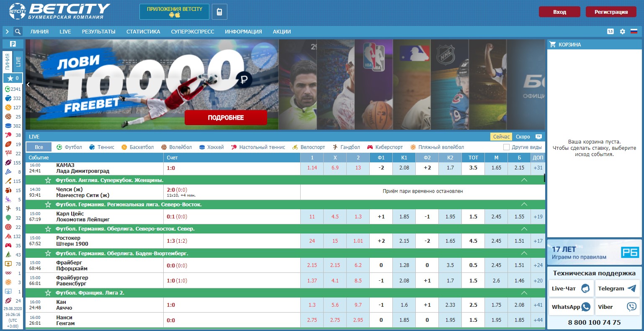Click the Регистрация button

click(611, 12)
